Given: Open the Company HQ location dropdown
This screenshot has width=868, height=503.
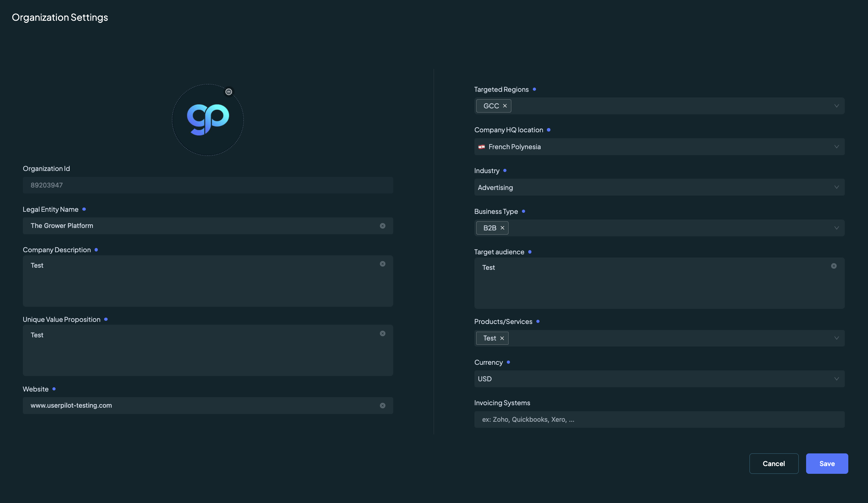Looking at the screenshot, I should tap(659, 147).
